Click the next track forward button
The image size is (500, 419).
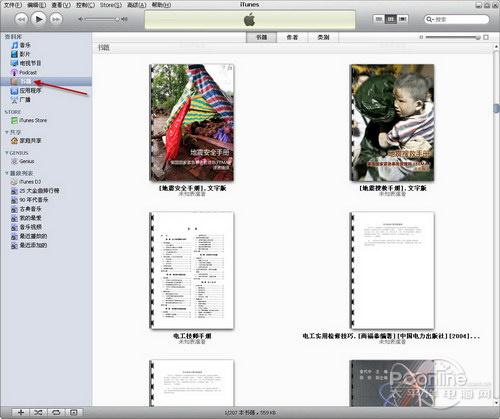click(x=56, y=19)
